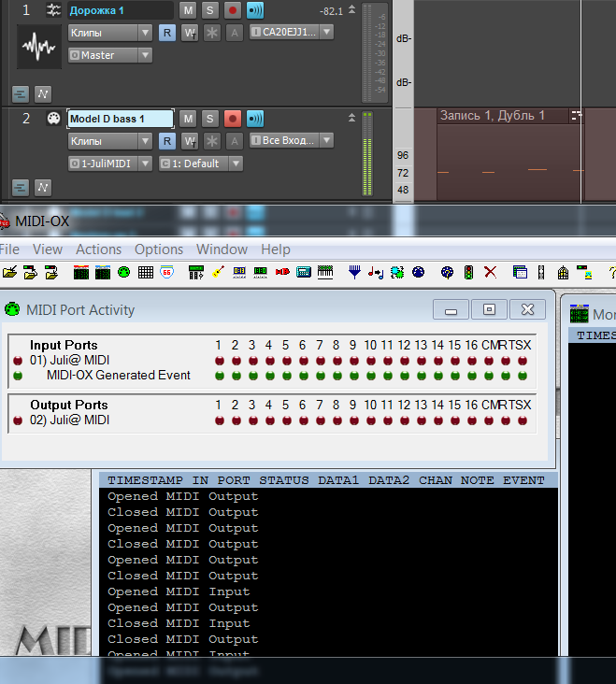Show automation lanes for track 2
616x684 pixels.
43,188
